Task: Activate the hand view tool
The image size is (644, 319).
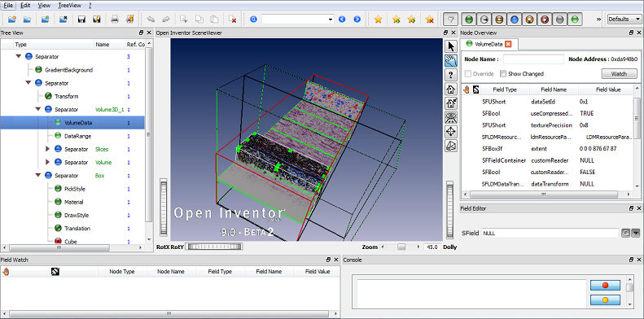Action: click(x=451, y=61)
